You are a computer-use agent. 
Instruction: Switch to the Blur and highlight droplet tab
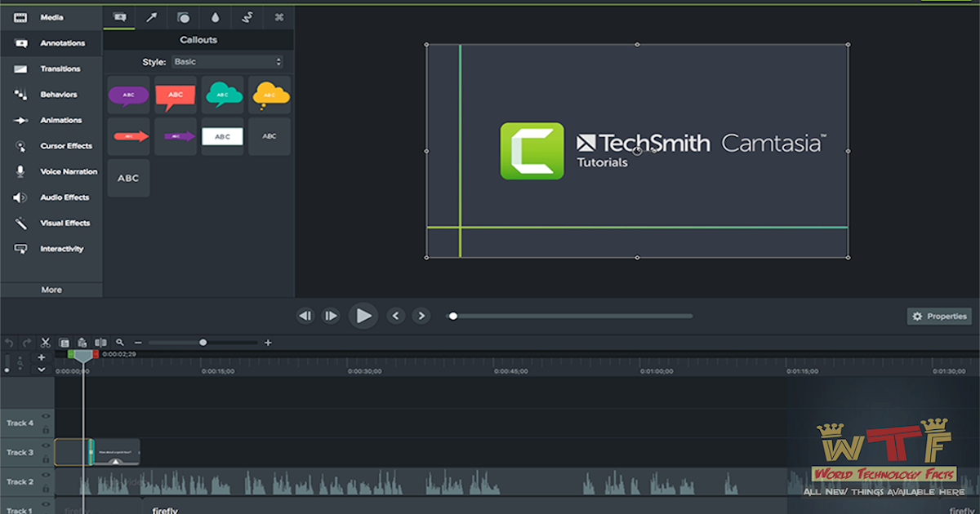tap(215, 17)
